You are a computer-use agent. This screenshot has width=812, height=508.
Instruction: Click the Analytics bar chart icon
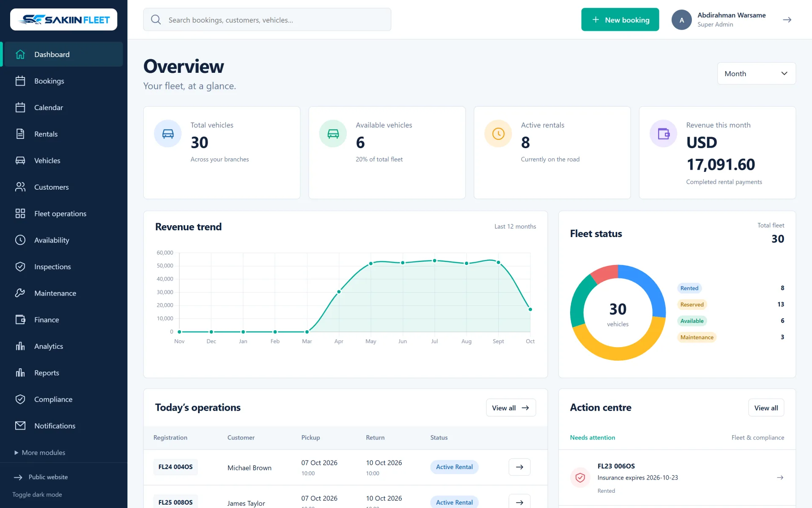coord(20,346)
